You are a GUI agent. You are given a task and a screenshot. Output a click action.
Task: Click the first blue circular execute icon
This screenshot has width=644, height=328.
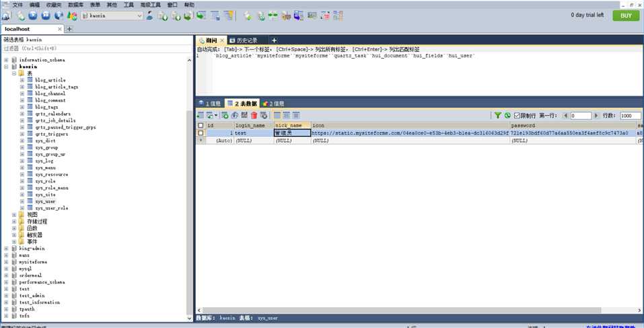click(33, 15)
